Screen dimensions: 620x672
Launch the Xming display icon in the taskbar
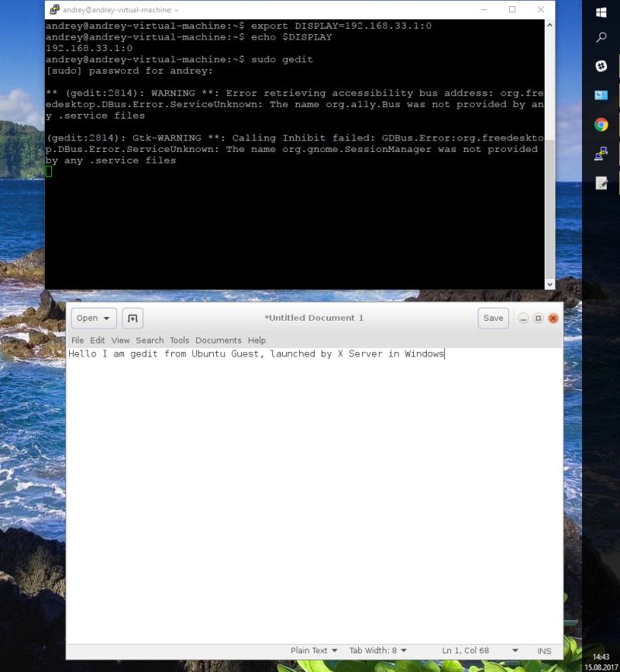pyautogui.click(x=601, y=95)
